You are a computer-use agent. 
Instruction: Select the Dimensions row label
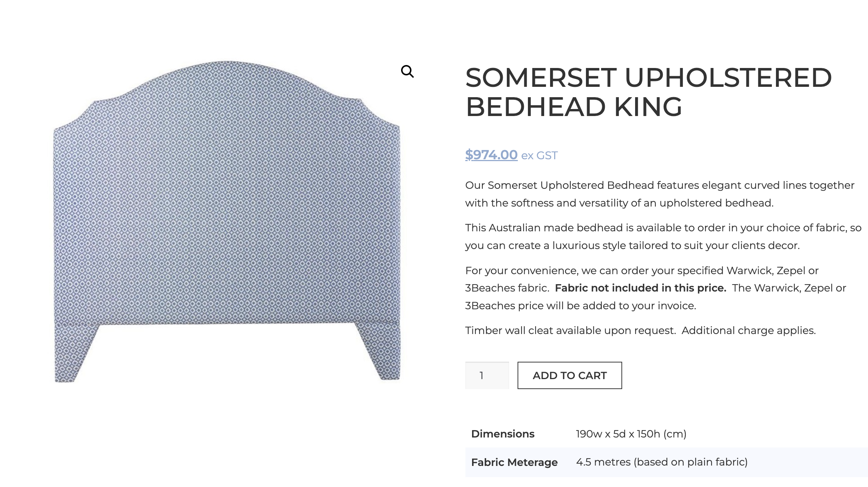[x=503, y=434]
